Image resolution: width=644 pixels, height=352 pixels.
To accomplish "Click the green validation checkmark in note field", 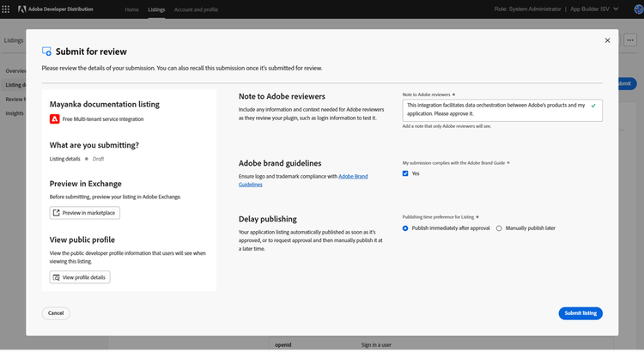I will pos(593,105).
